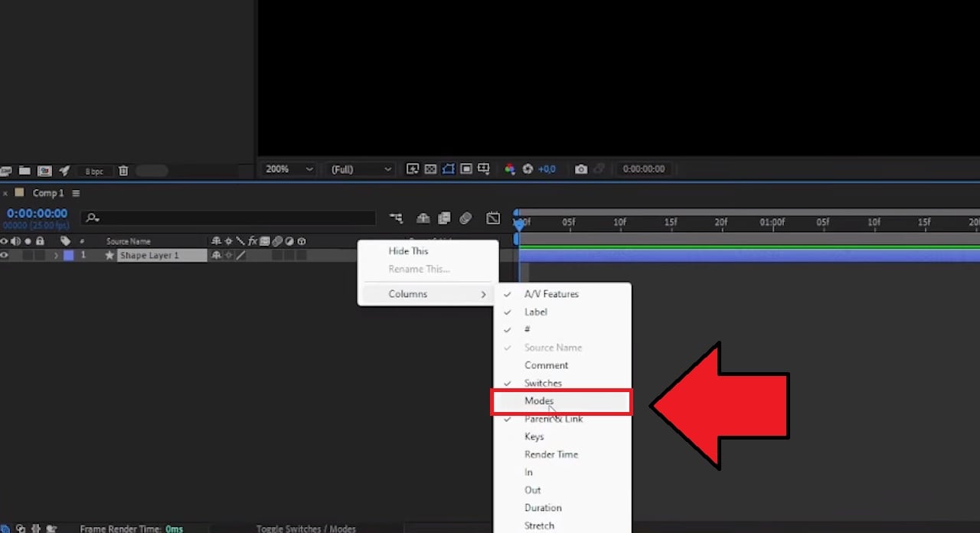Click the 8 bpc color depth button

(94, 172)
